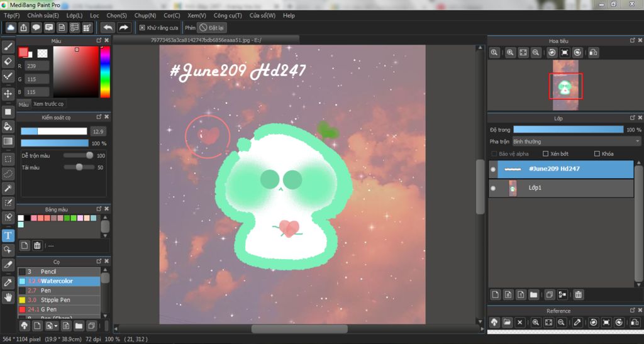Delete palette color with trash icon
The image size is (644, 344).
coord(37,245)
